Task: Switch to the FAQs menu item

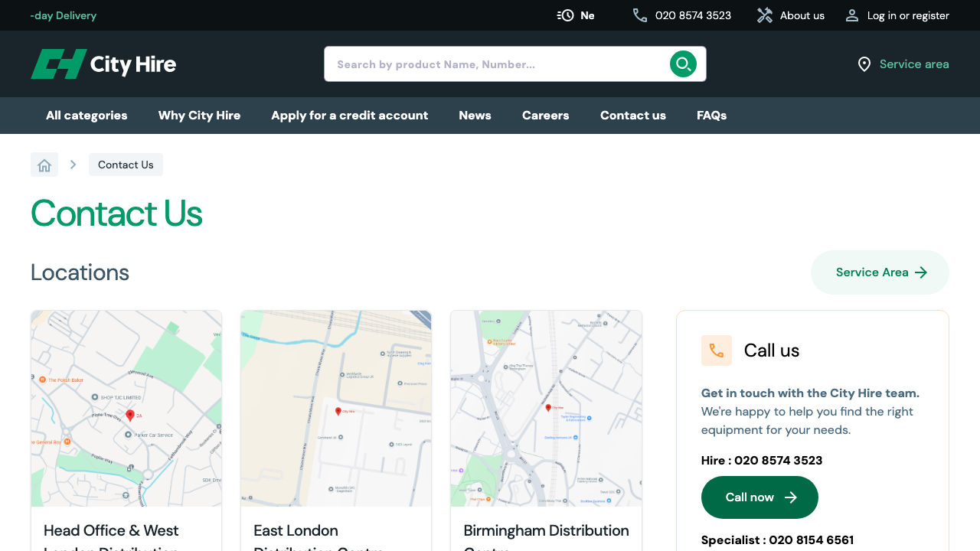Action: (711, 116)
